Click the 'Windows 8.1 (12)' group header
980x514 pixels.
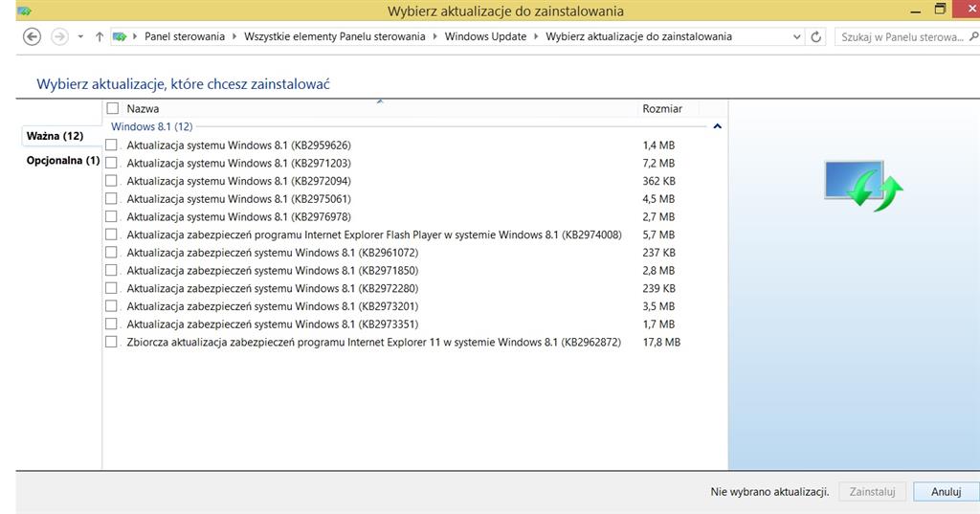[152, 126]
